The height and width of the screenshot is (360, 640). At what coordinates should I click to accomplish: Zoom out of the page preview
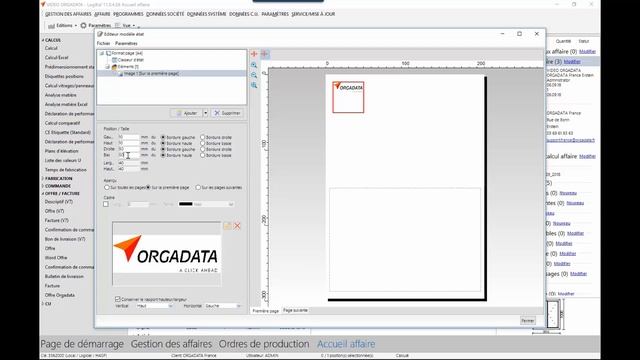point(254,75)
